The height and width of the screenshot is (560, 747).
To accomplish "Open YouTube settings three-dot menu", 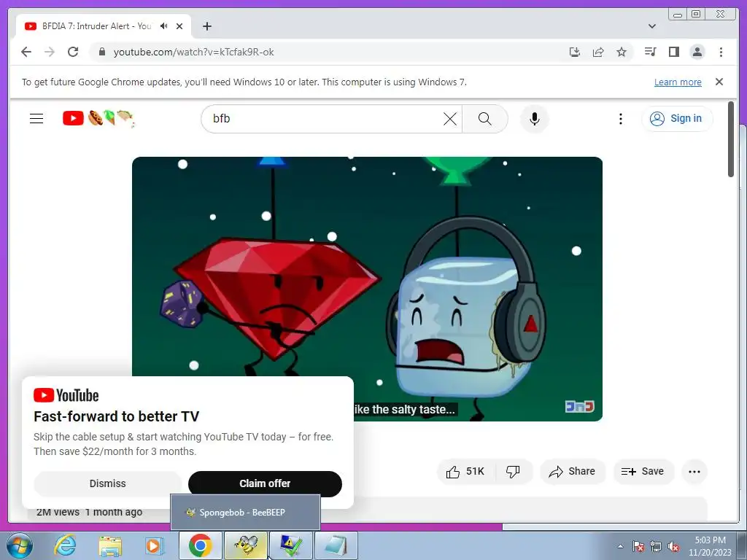I will (620, 119).
